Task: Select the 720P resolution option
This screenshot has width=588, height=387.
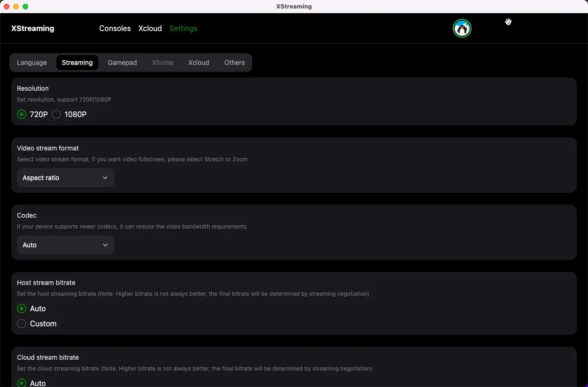Action: coord(22,114)
